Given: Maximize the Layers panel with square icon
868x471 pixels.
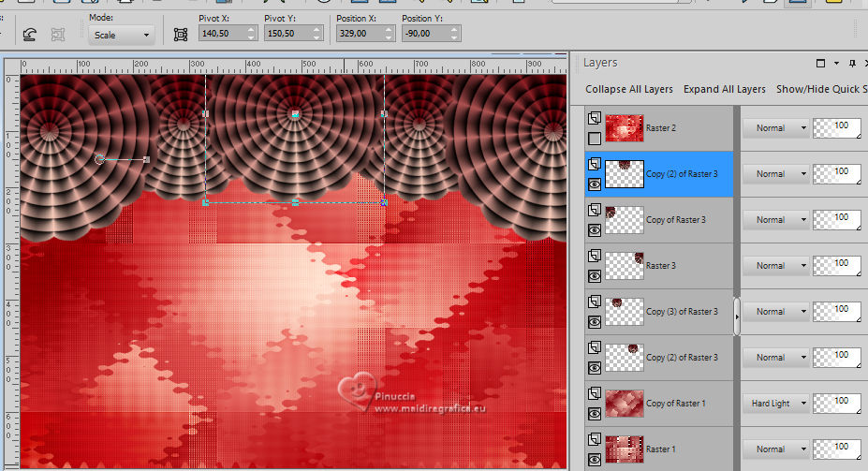Looking at the screenshot, I should [x=820, y=63].
